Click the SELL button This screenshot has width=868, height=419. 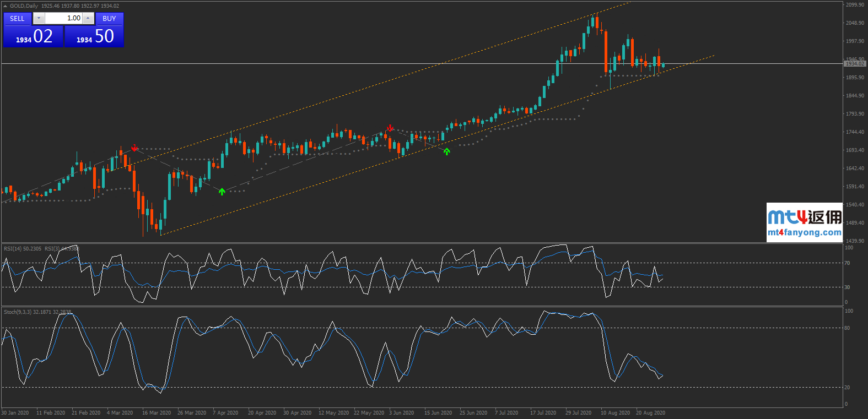click(17, 19)
